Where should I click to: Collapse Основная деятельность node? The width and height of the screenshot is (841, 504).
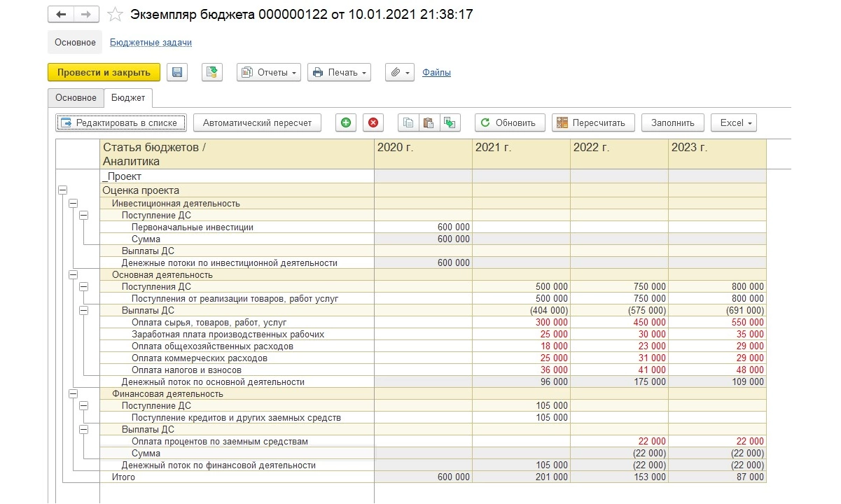74,274
